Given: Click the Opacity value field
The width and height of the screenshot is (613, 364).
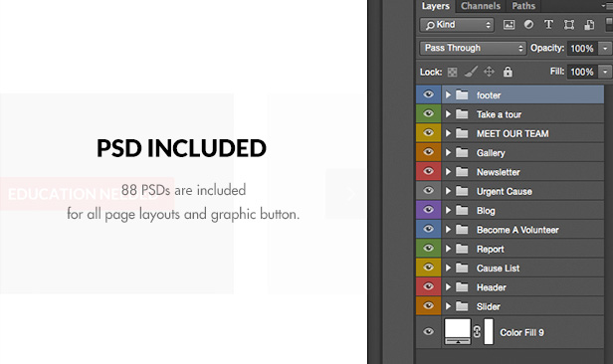Looking at the screenshot, I should [582, 49].
